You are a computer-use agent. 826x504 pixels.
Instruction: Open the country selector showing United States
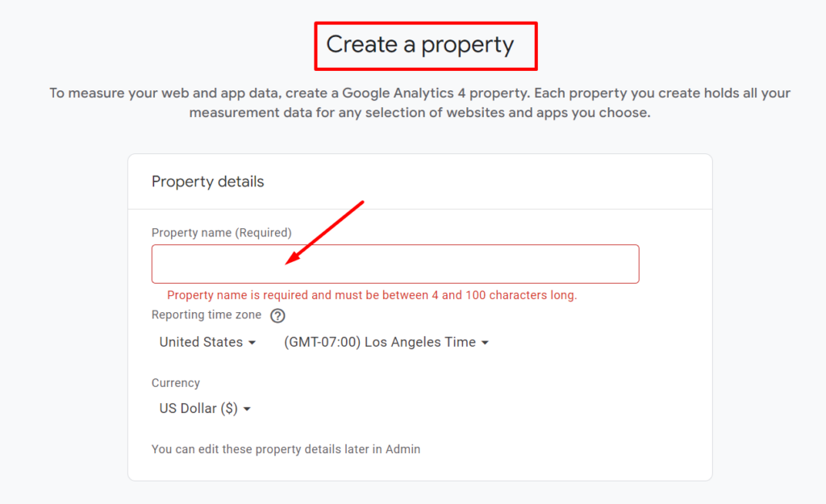tap(202, 342)
